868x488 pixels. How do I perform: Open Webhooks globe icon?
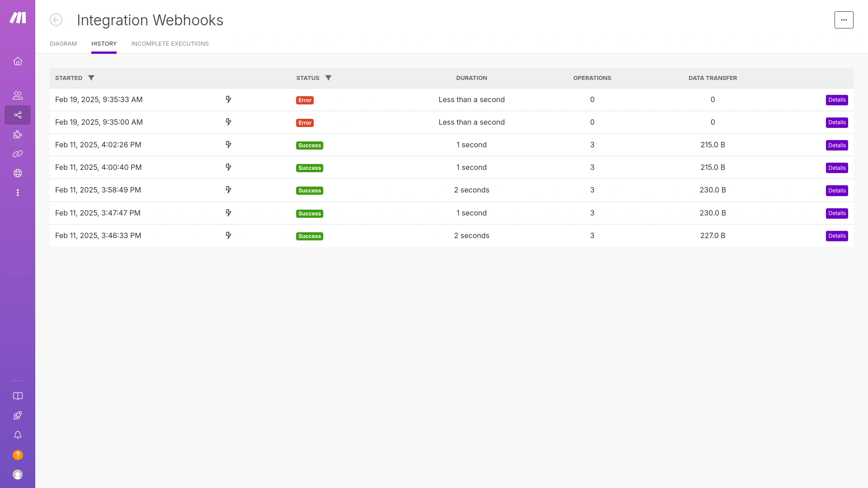coord(18,174)
